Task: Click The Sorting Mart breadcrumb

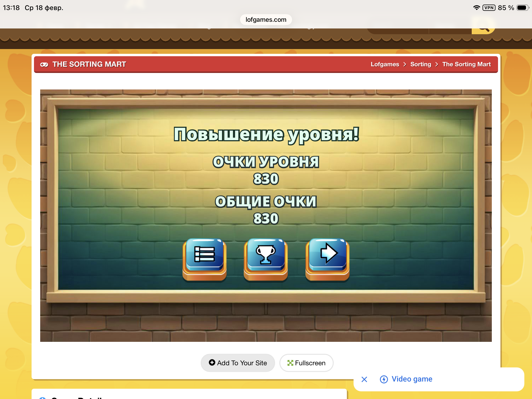Action: (x=466, y=64)
